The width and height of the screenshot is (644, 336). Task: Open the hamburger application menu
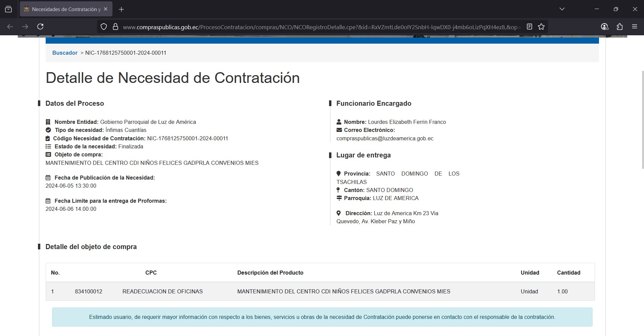tap(635, 27)
